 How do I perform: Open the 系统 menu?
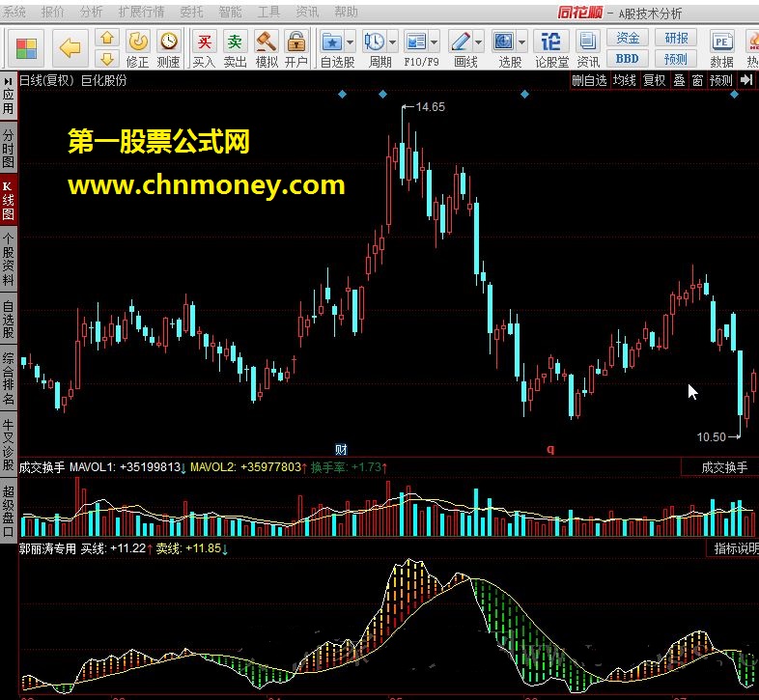point(14,12)
